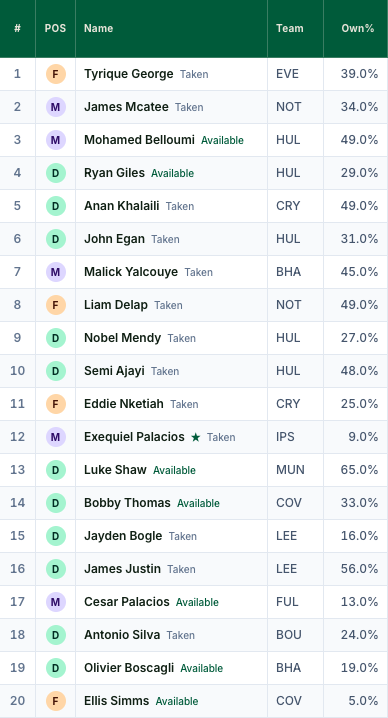
Task: Click the # rank column header
Action: (17, 28)
